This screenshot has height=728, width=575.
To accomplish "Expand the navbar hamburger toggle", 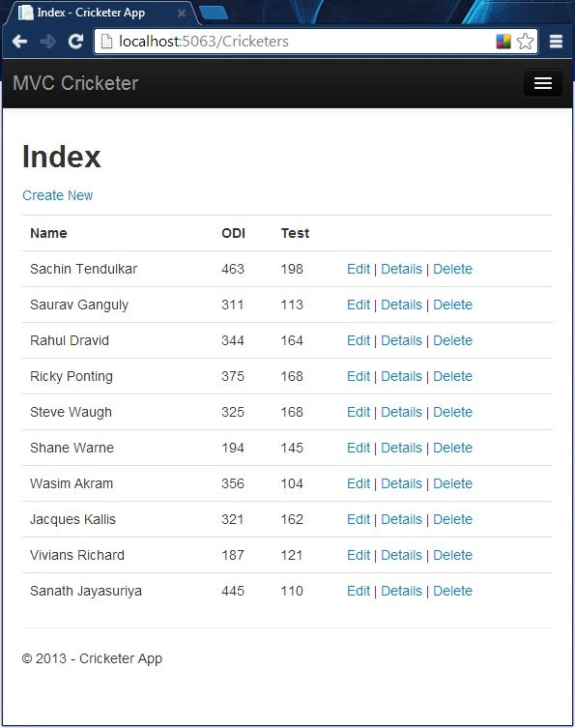I will pos(542,83).
